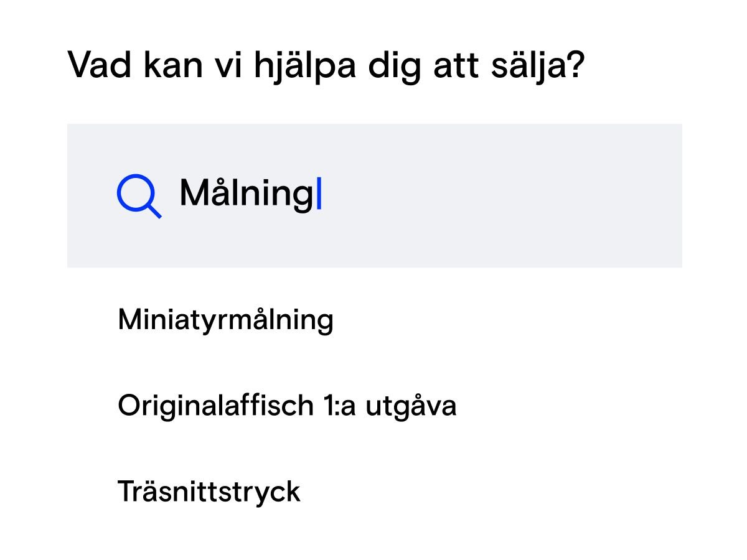Click the blue magnifying glass search icon

pos(138,196)
